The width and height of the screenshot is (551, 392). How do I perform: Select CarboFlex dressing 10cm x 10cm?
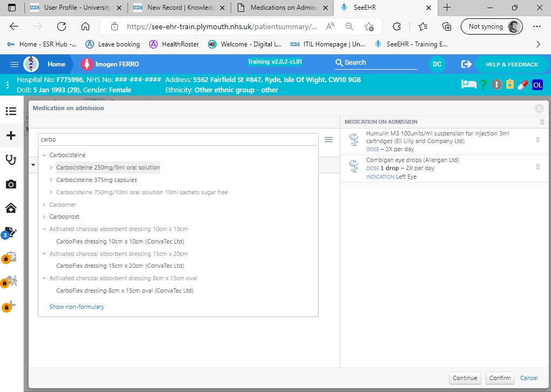120,241
